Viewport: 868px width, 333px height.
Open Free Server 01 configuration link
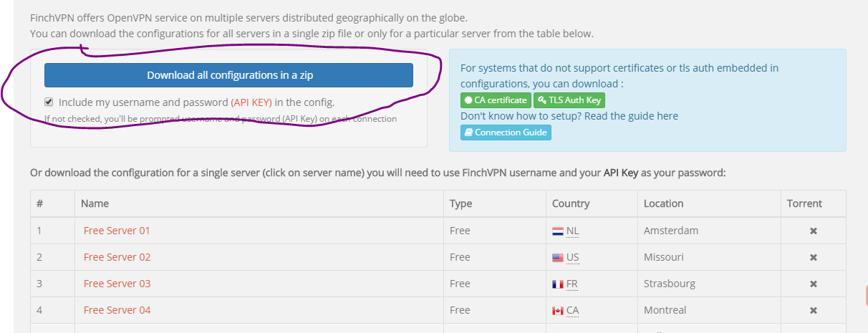click(x=117, y=231)
